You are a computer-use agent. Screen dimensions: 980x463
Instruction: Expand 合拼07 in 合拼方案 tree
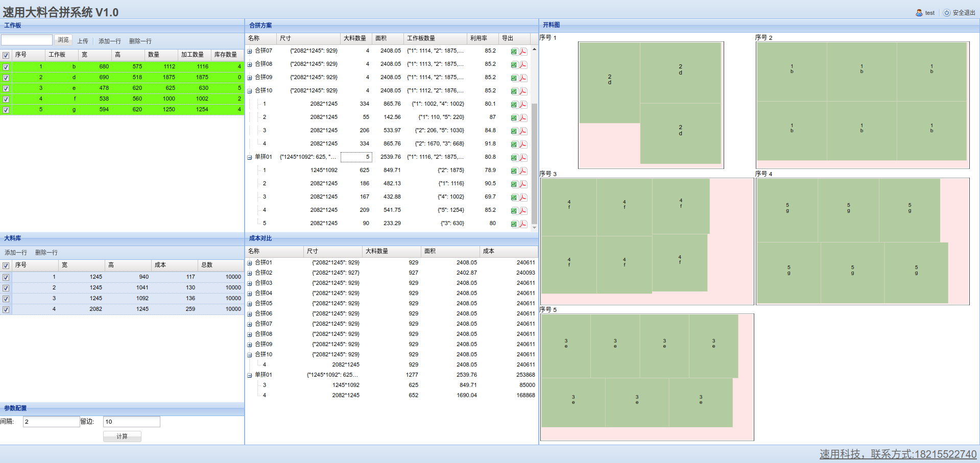pyautogui.click(x=250, y=51)
